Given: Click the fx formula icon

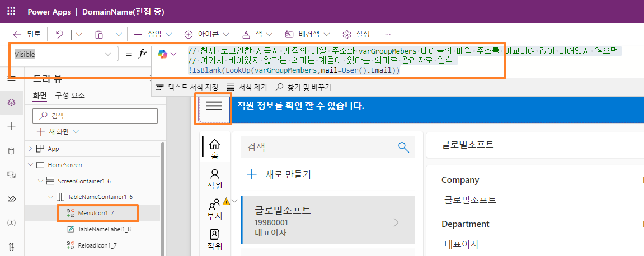Looking at the screenshot, I should coord(142,54).
